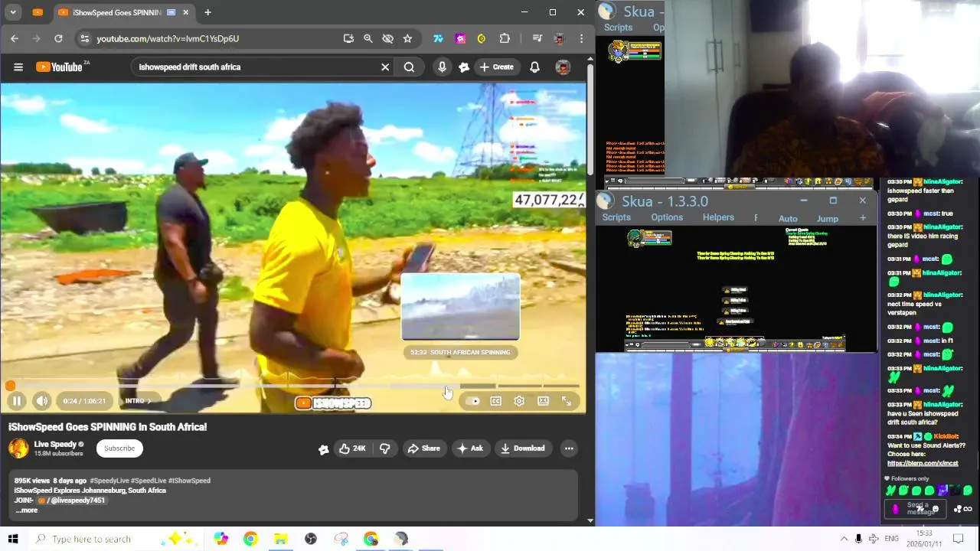Mute the video volume

pyautogui.click(x=42, y=401)
